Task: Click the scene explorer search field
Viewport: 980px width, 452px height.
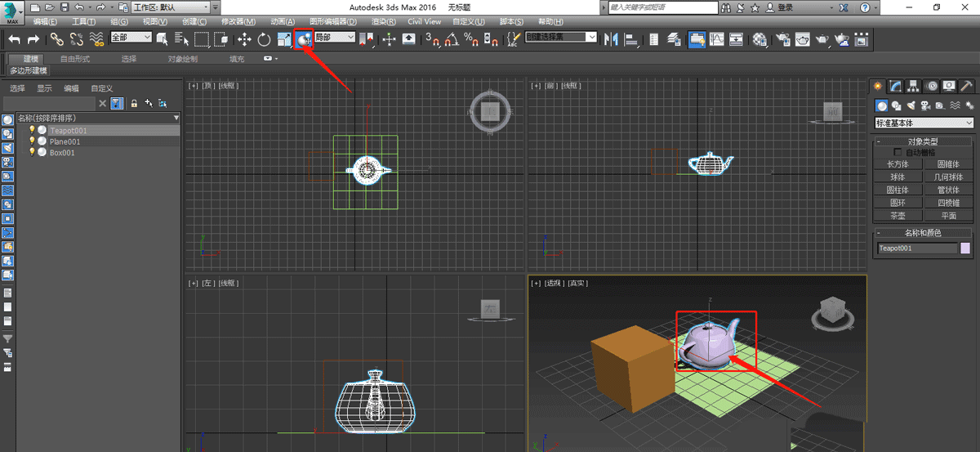Action: pyautogui.click(x=49, y=103)
